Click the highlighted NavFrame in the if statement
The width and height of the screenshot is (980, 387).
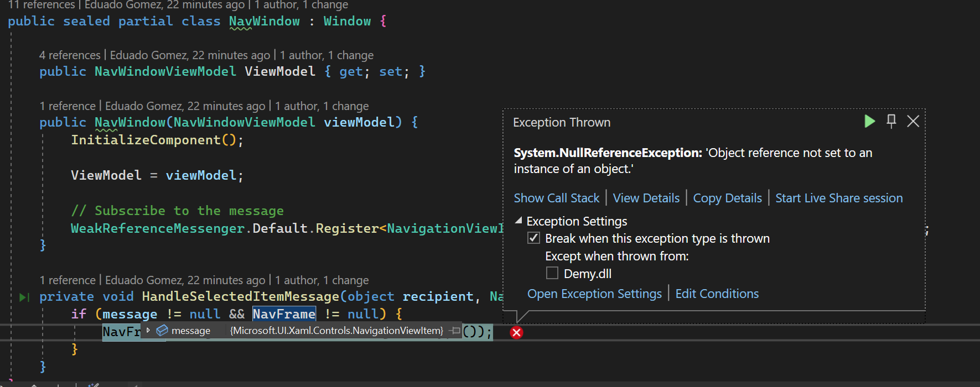(x=284, y=314)
